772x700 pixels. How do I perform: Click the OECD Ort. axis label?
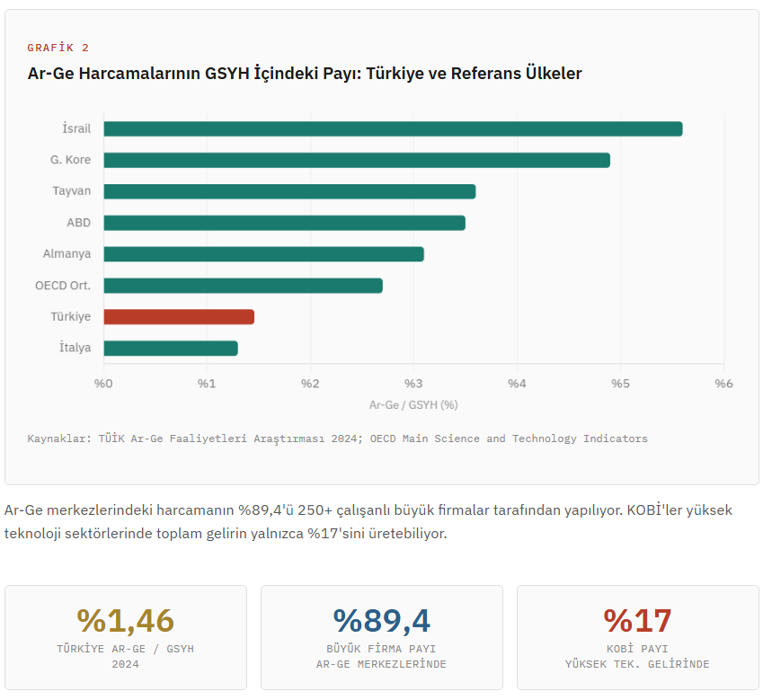tap(63, 286)
